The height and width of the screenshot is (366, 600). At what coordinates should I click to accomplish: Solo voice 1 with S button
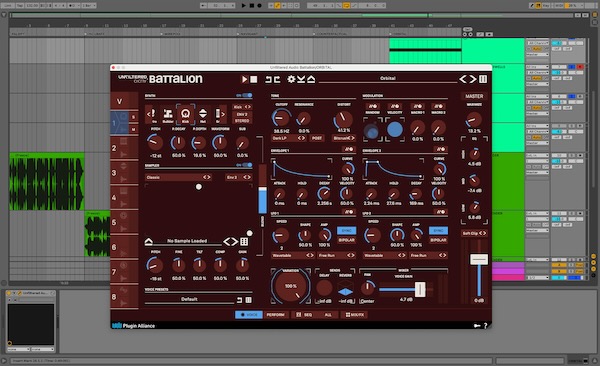tap(134, 117)
